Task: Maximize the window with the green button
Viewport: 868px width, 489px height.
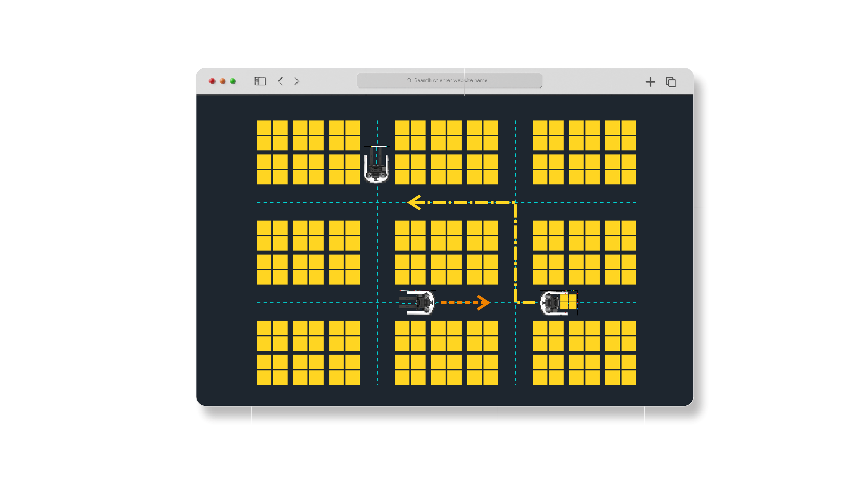Action: (233, 81)
